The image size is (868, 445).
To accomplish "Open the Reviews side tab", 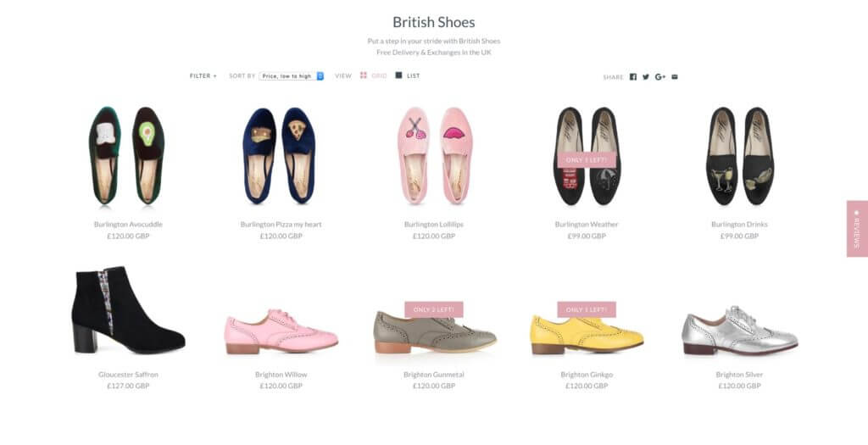I will click(856, 227).
